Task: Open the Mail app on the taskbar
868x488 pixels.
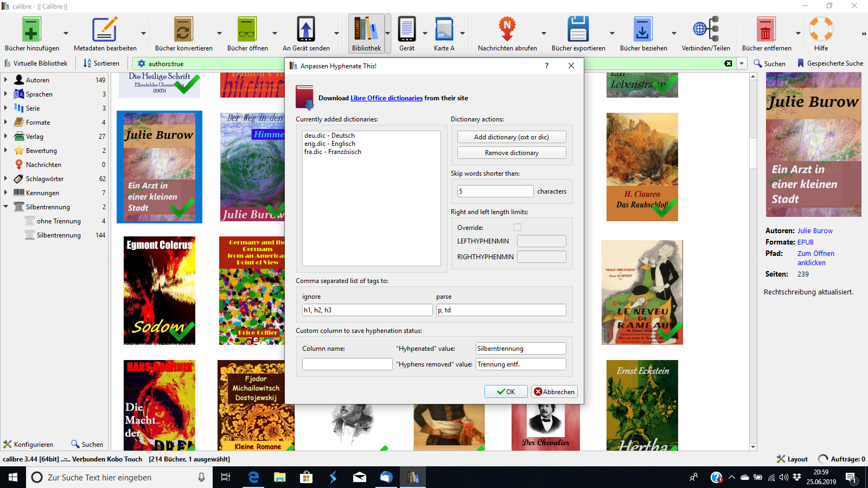Action: [x=360, y=477]
